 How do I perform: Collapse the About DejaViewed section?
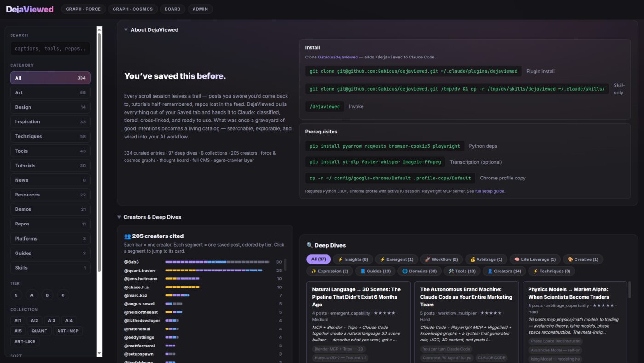click(x=126, y=29)
